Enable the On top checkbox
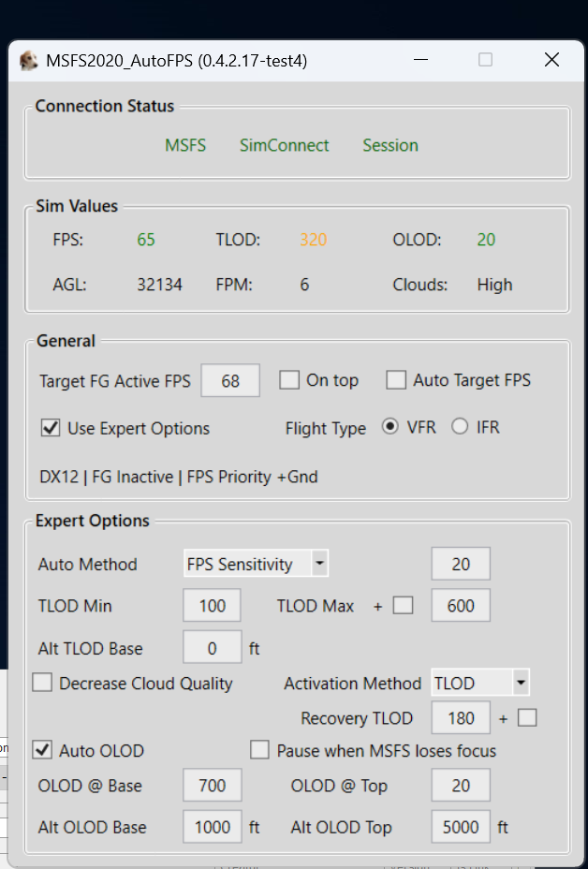Viewport: 588px width, 869px height. (289, 380)
